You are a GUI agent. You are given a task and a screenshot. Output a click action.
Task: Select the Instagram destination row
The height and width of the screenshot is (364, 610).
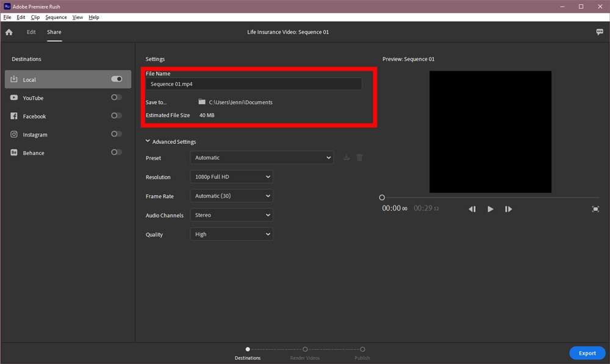pyautogui.click(x=68, y=134)
